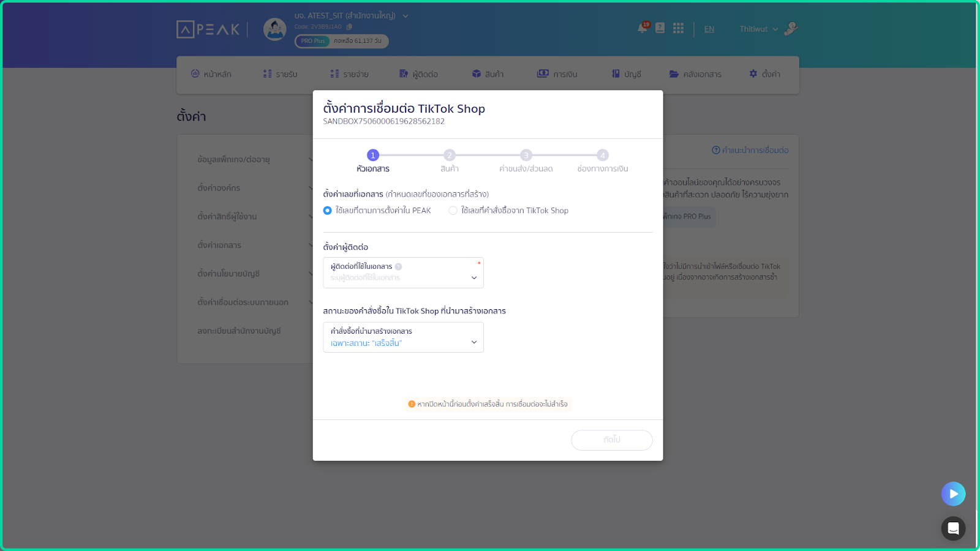Open ลงทะเบียนสำนักงานบัญชี in settings sidebar

click(x=239, y=331)
